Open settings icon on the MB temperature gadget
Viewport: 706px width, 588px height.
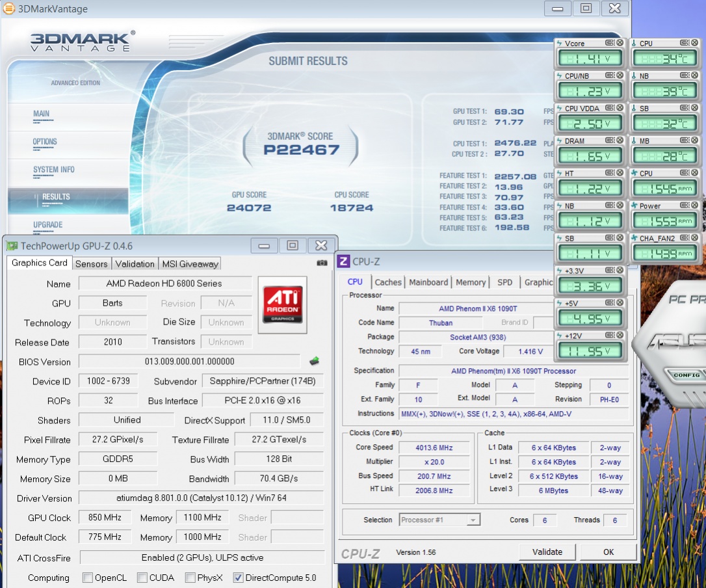point(685,140)
